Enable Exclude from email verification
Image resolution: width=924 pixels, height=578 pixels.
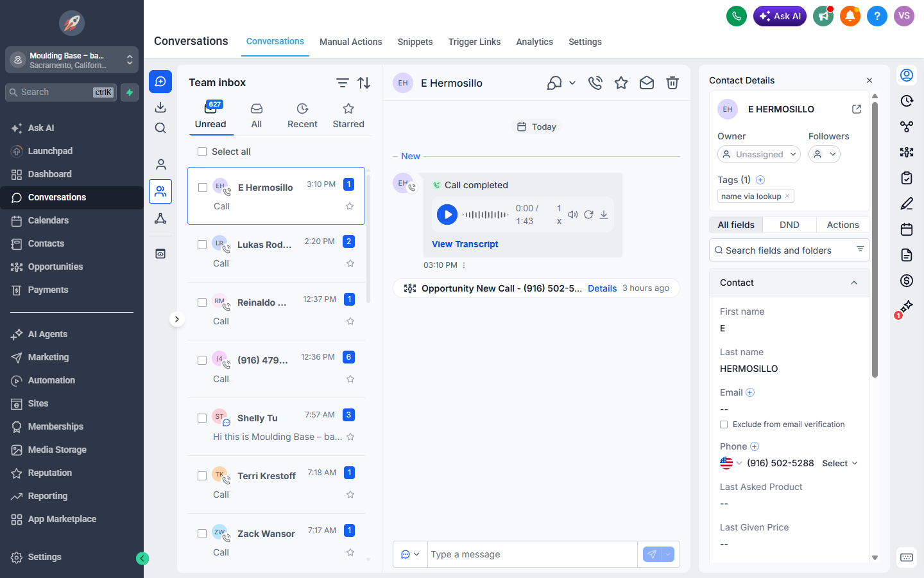pyautogui.click(x=724, y=425)
